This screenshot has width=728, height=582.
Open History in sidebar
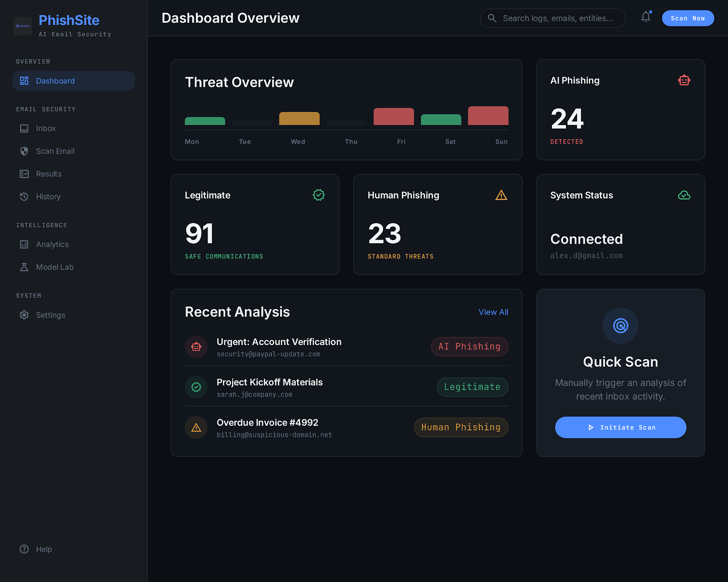click(x=74, y=197)
